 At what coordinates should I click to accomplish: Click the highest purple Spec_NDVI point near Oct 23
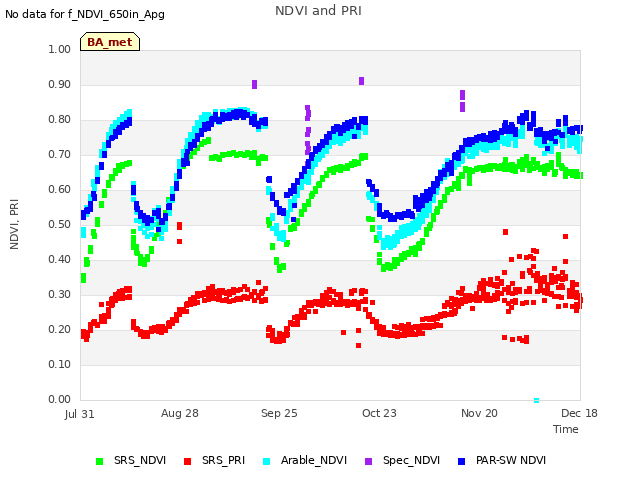pos(361,81)
